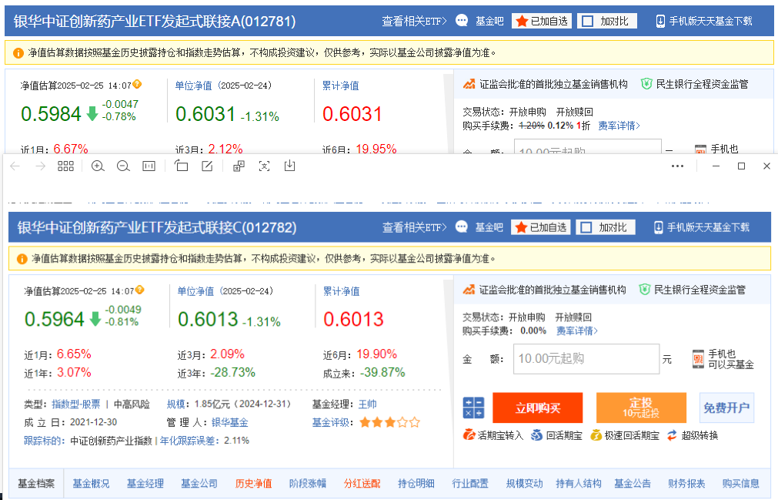This screenshot has width=778, height=500.
Task: Click the 定投 10元起投 button
Action: (641, 408)
